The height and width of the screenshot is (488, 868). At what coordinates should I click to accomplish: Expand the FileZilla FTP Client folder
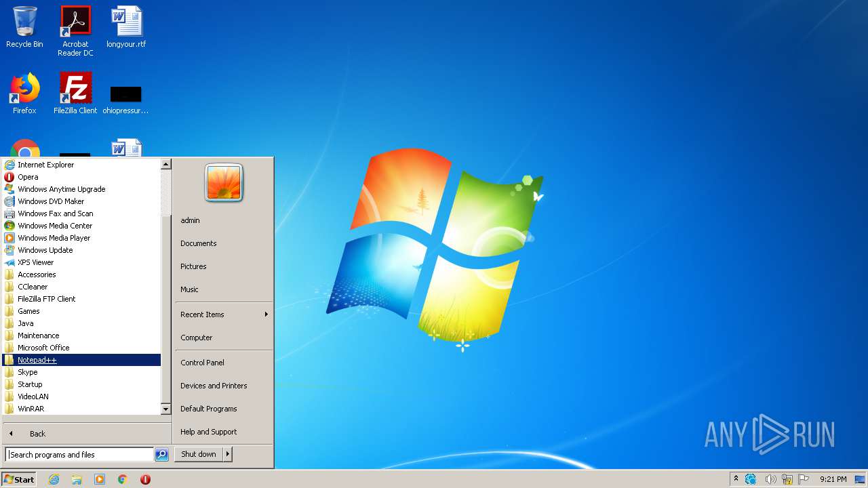click(81, 299)
